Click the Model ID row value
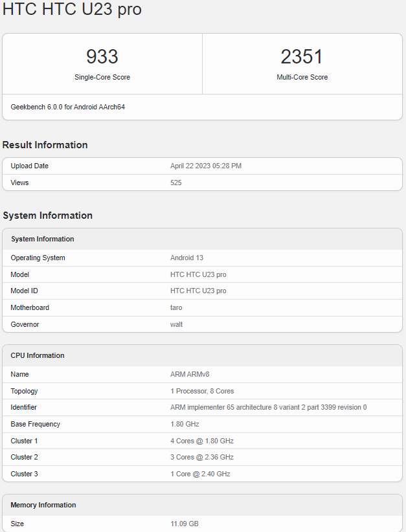406x532 pixels. [198, 291]
